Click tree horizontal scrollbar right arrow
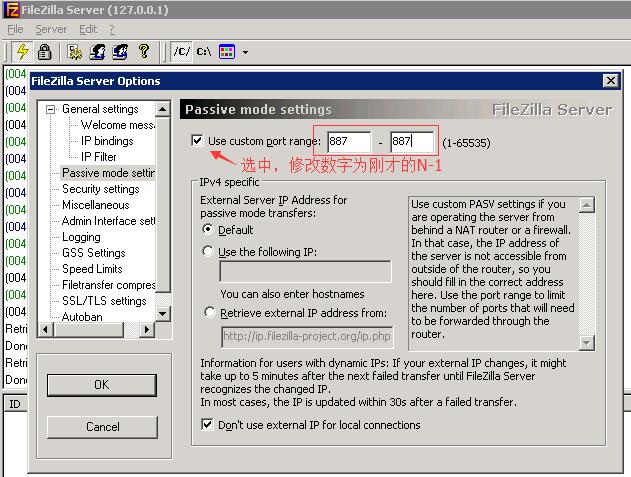This screenshot has width=631, height=477. click(147, 330)
